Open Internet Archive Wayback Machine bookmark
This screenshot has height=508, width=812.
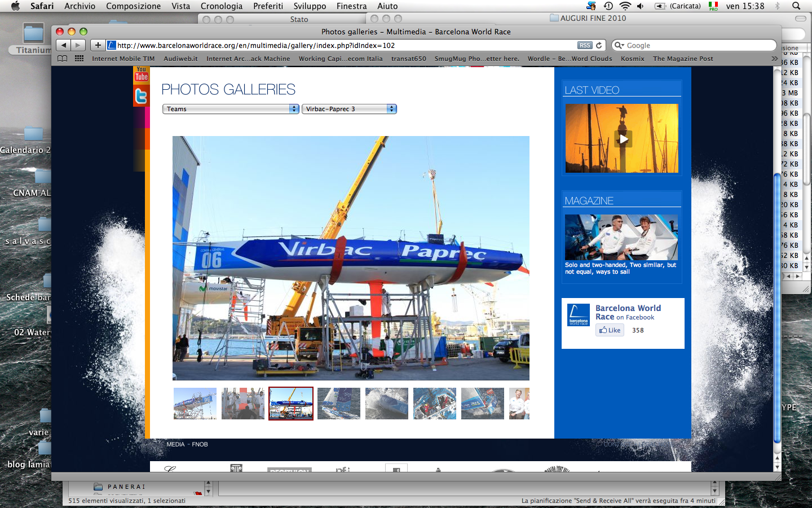click(248, 58)
